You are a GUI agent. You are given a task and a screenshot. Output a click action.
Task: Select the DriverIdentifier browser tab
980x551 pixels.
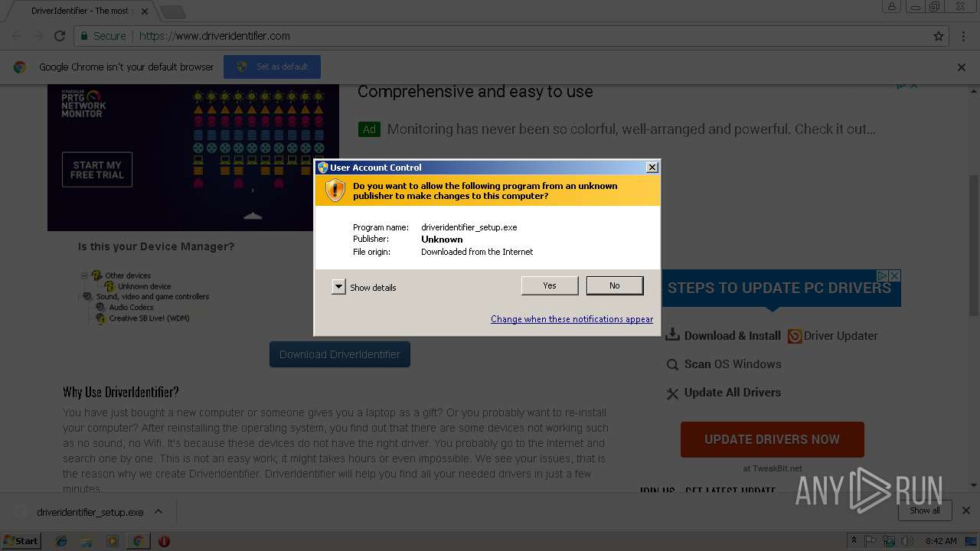click(x=80, y=11)
